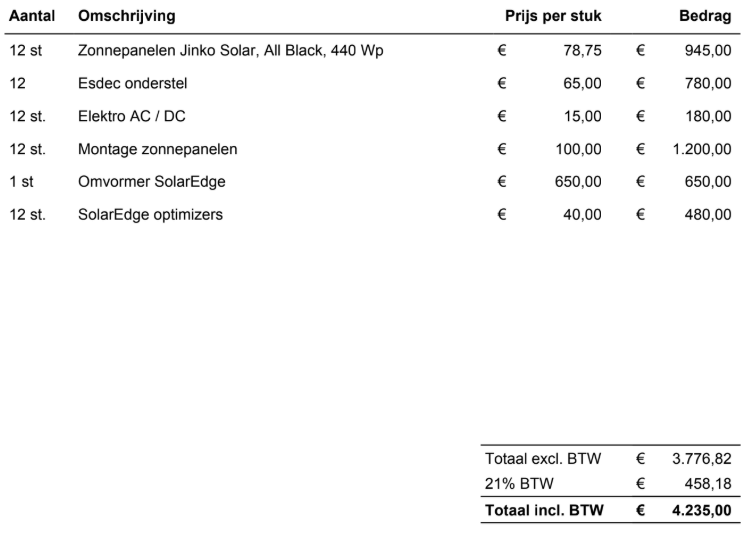Click the Elektro AC / DC item
750x538 pixels.
(x=131, y=117)
